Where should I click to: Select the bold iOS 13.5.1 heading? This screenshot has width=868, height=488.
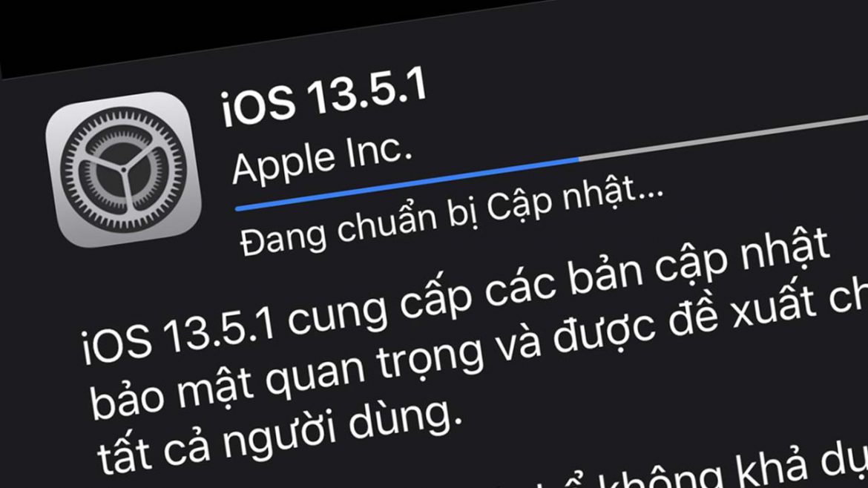pos(324,97)
